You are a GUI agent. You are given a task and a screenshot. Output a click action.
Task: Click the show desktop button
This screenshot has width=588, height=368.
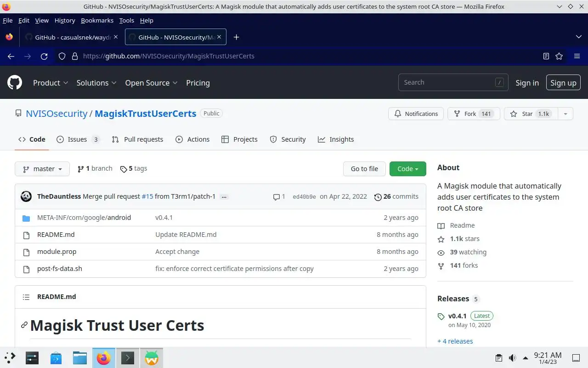pos(576,358)
